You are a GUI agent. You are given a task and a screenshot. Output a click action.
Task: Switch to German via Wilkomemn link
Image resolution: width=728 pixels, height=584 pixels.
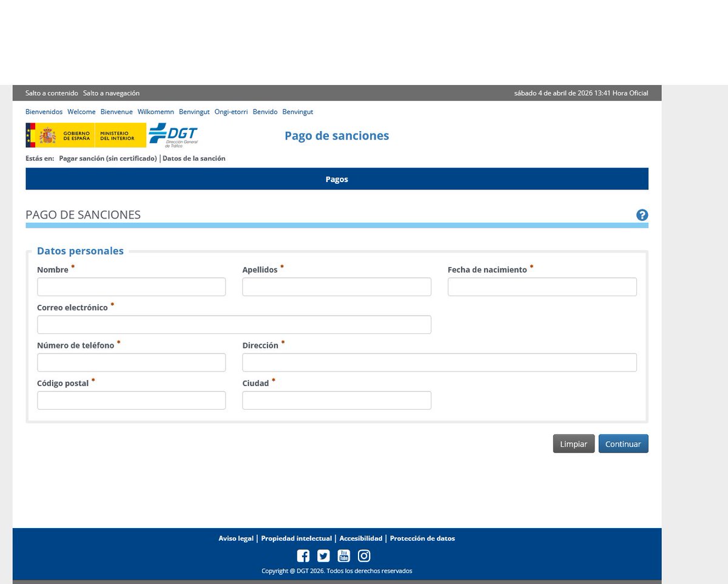point(156,112)
